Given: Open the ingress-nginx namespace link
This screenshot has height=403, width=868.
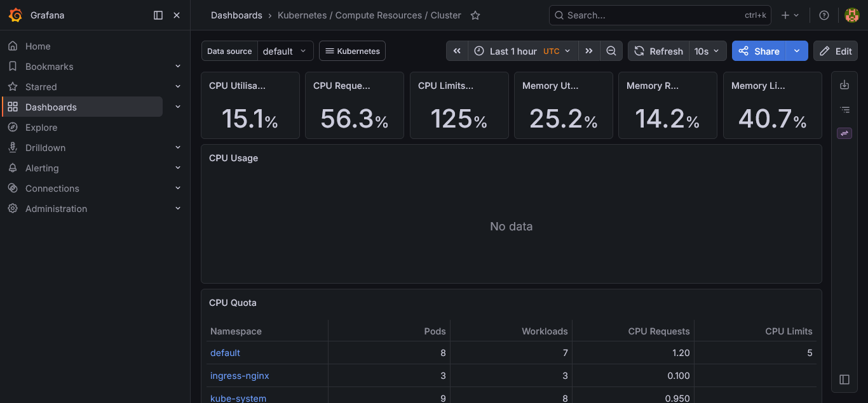Looking at the screenshot, I should coord(240,376).
